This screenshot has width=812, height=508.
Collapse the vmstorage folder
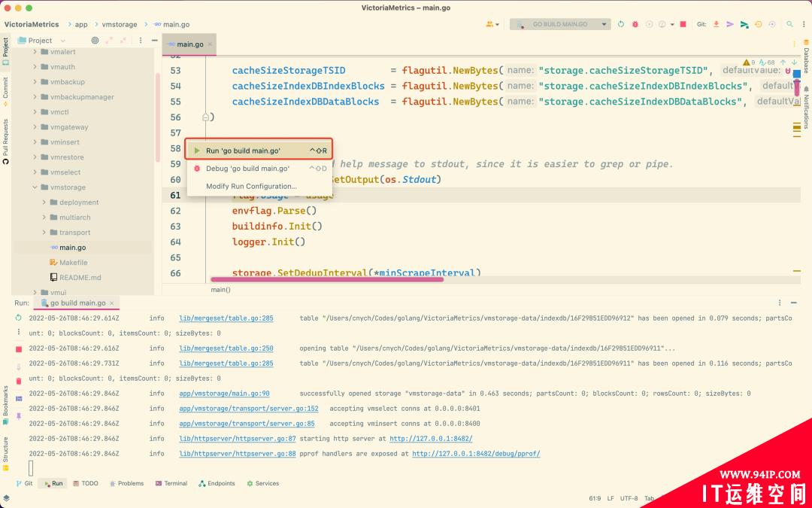point(35,187)
